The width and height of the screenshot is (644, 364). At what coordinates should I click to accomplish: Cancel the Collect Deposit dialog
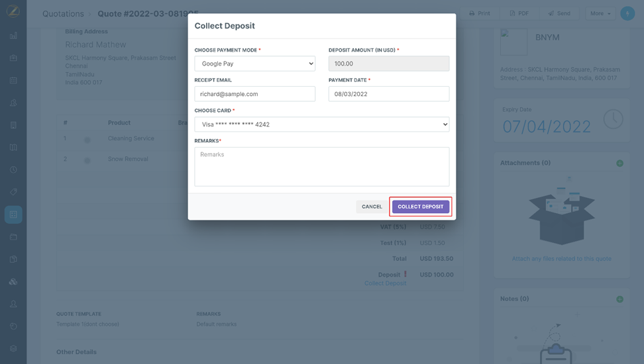(372, 206)
